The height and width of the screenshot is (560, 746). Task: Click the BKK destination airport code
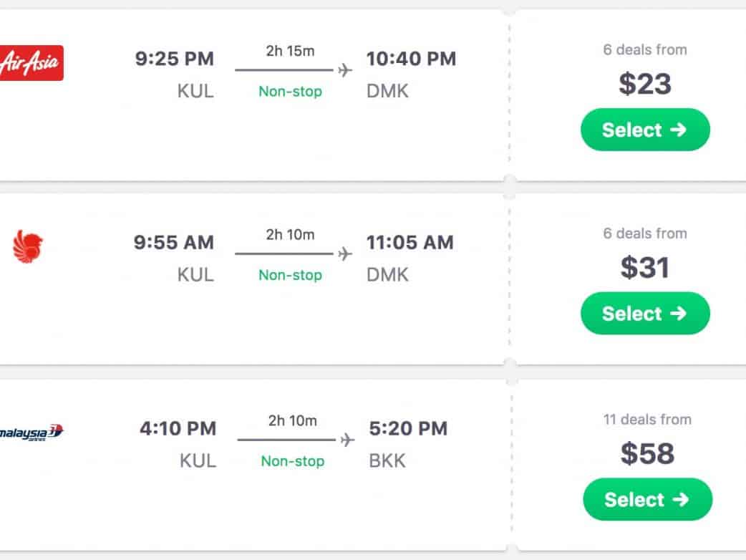[387, 460]
